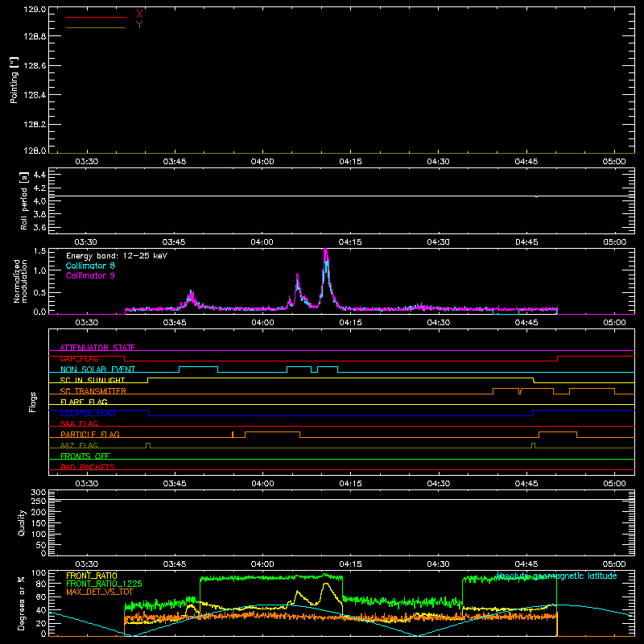Click the GAP_FLAG label
The image size is (644, 644).
[x=79, y=358]
